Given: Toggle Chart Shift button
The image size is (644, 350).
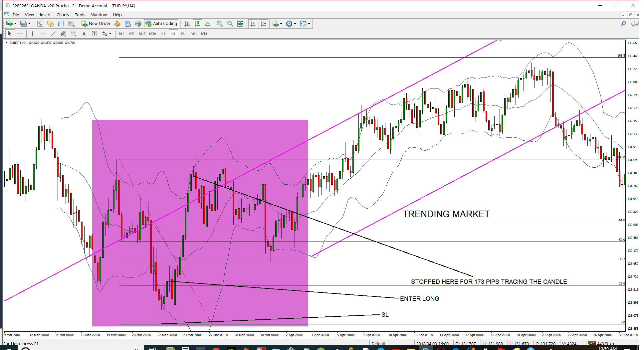Looking at the screenshot, I should coord(263,24).
